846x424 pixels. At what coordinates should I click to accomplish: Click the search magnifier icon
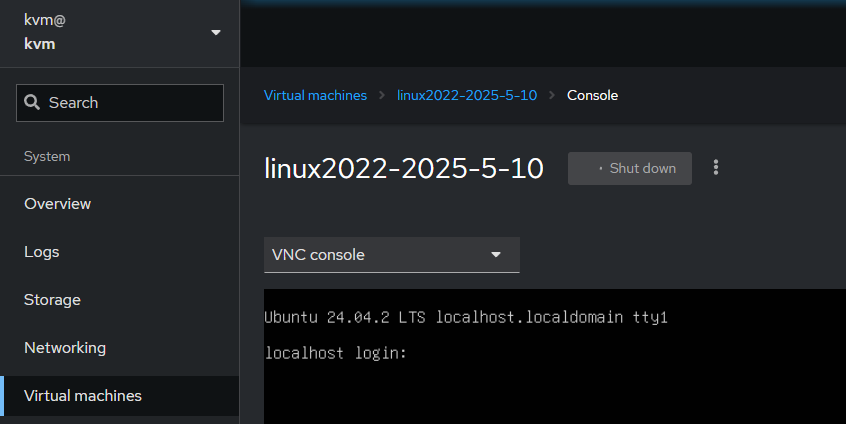pos(32,102)
